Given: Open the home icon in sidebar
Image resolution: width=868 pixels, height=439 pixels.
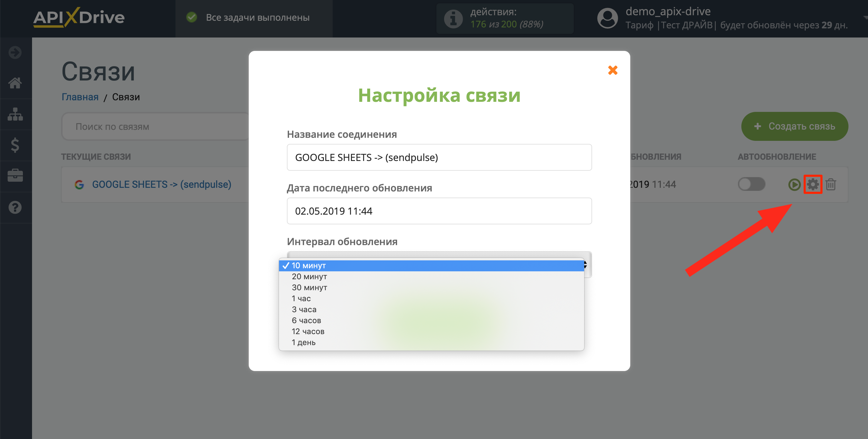Looking at the screenshot, I should (x=15, y=83).
